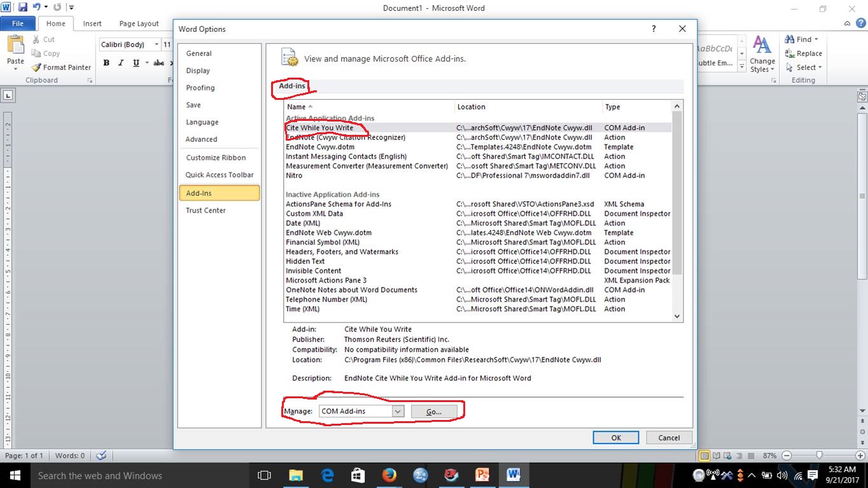Sort add-ins by Location column header
The image size is (868, 488).
(528, 107)
